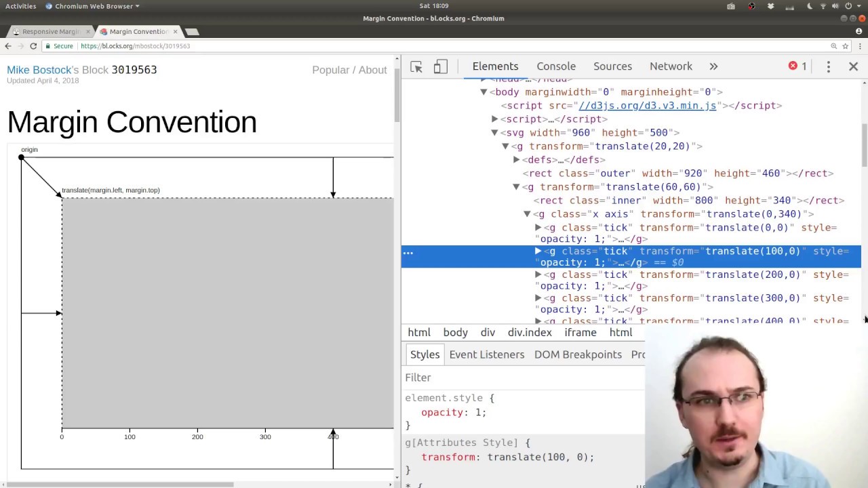Click the Elements tree vertical scrollbar thumb

(x=864, y=144)
